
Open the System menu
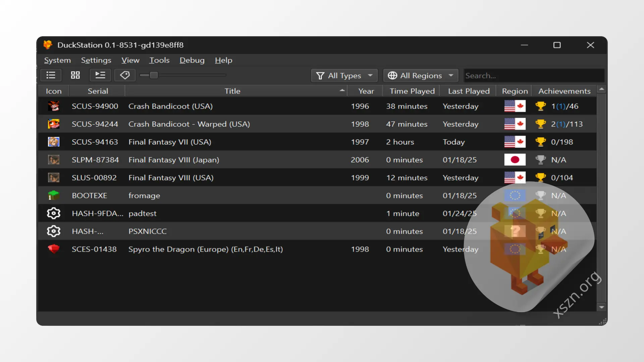57,60
